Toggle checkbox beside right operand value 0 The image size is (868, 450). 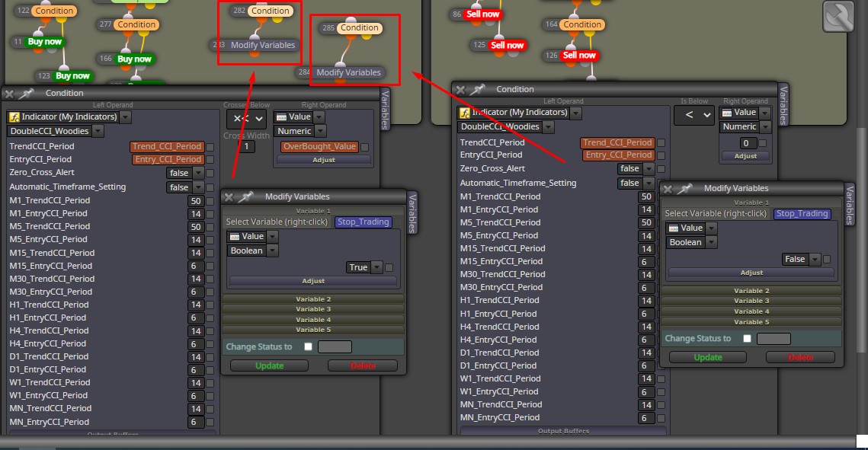763,143
